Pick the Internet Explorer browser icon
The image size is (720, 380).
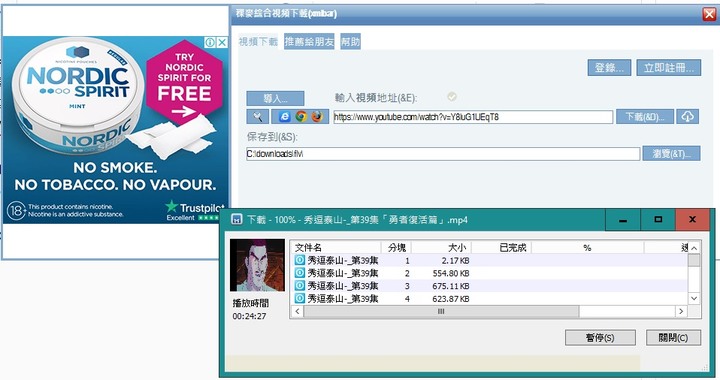click(x=285, y=117)
